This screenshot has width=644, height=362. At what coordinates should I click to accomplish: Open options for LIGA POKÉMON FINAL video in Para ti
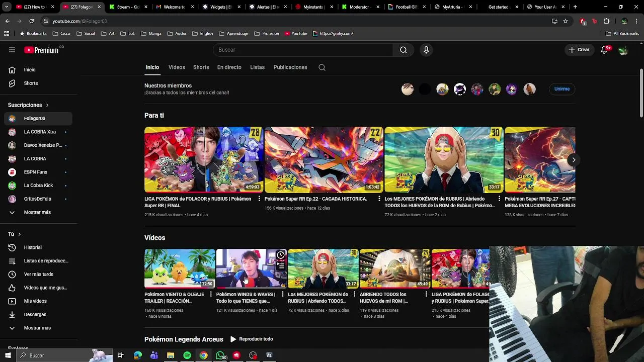click(259, 199)
